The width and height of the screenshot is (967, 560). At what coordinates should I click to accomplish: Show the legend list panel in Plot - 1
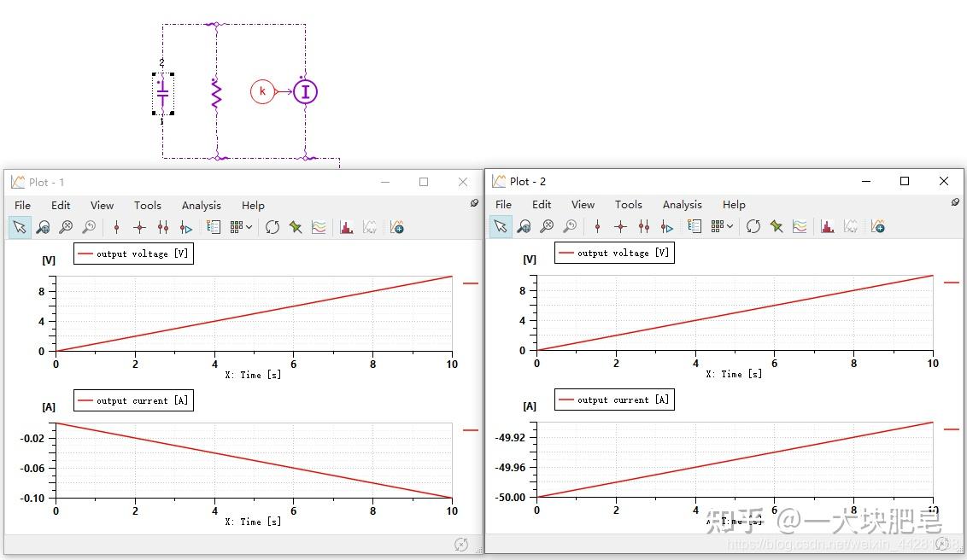pos(214,227)
